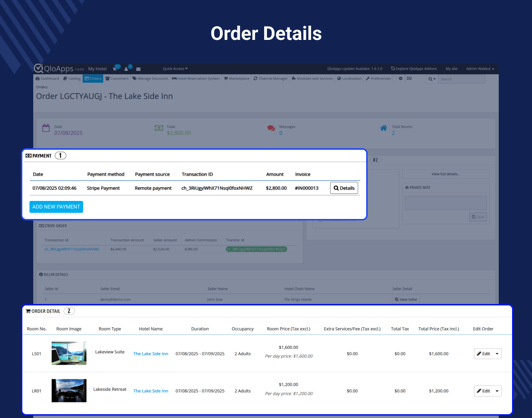Click the Stripe Payment method cell
The width and height of the screenshot is (532, 418).
pyautogui.click(x=103, y=188)
